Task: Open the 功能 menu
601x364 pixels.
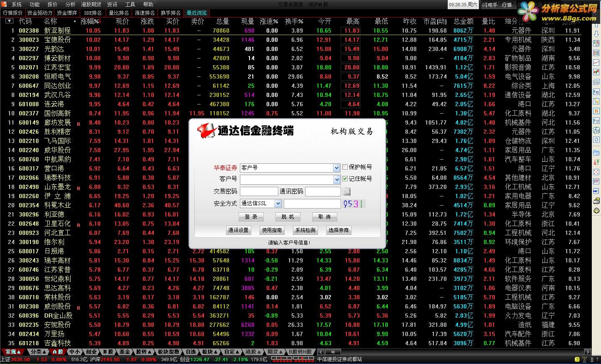Action: point(35,4)
